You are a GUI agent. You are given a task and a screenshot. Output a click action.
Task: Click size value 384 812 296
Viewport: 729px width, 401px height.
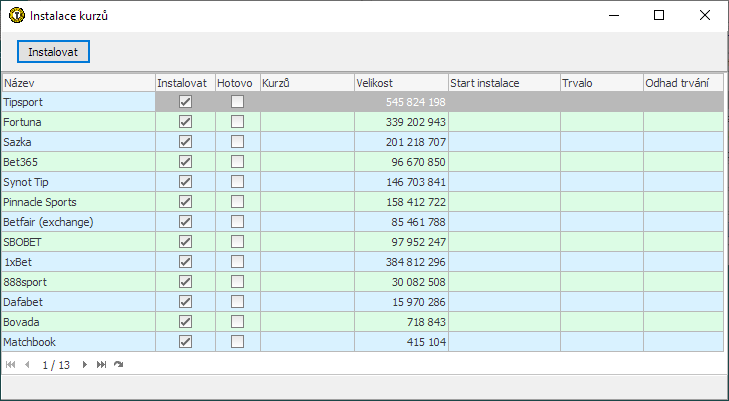[x=416, y=262]
